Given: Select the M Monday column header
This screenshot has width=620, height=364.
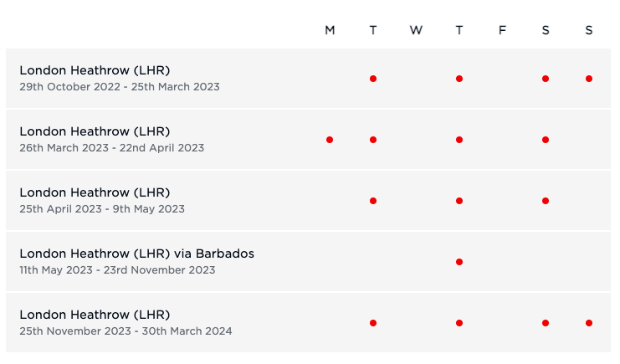Looking at the screenshot, I should tap(330, 30).
